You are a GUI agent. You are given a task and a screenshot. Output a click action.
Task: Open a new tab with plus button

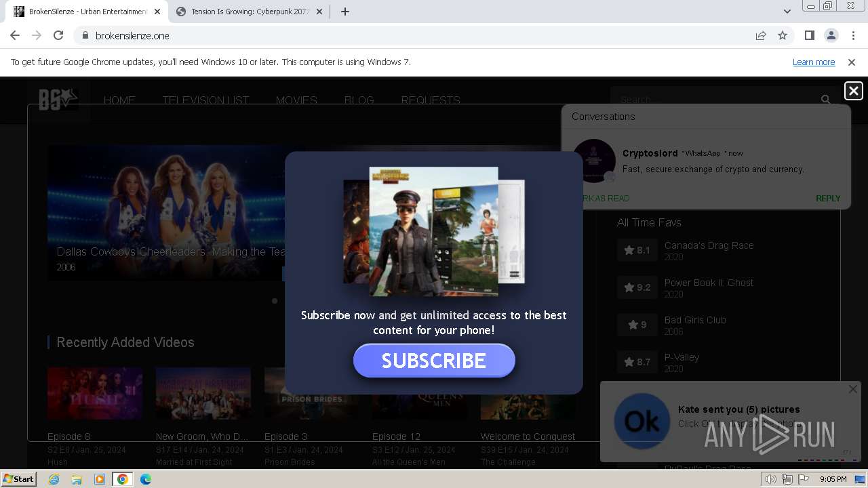[x=344, y=12]
